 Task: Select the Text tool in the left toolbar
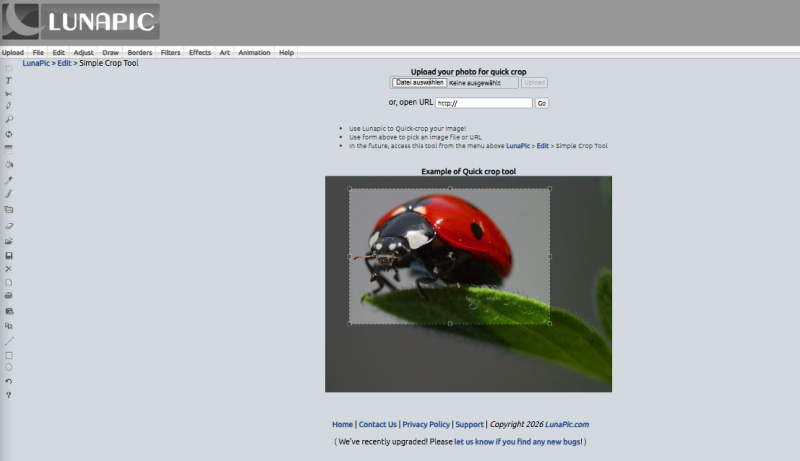pyautogui.click(x=9, y=81)
